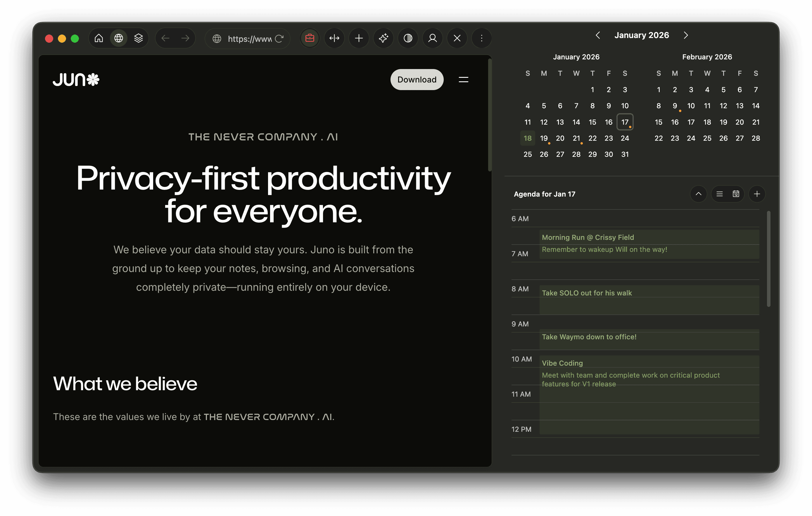Collapse the agenda panel with the chevron
812x516 pixels.
[699, 194]
